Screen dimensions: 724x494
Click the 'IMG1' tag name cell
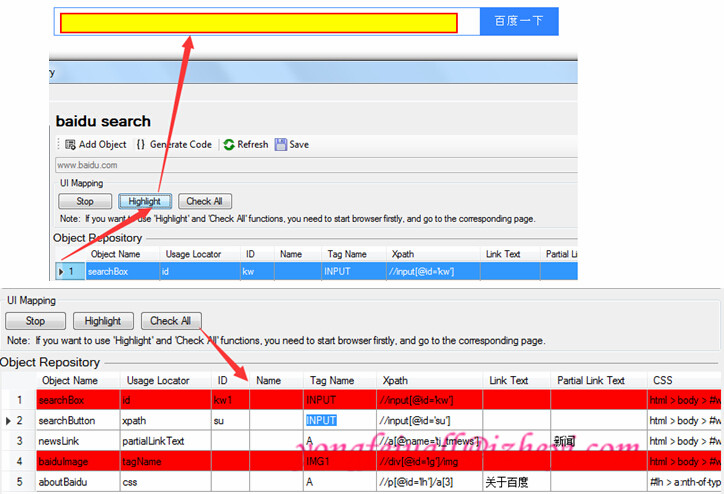click(x=340, y=461)
